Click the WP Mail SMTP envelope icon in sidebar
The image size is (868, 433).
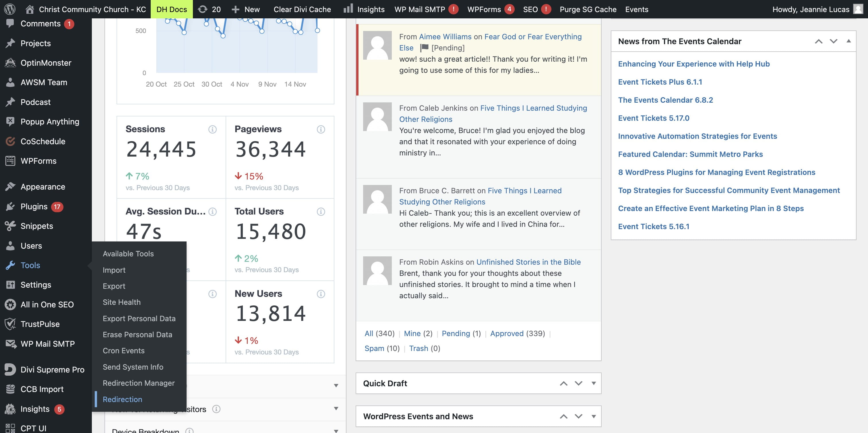point(11,344)
